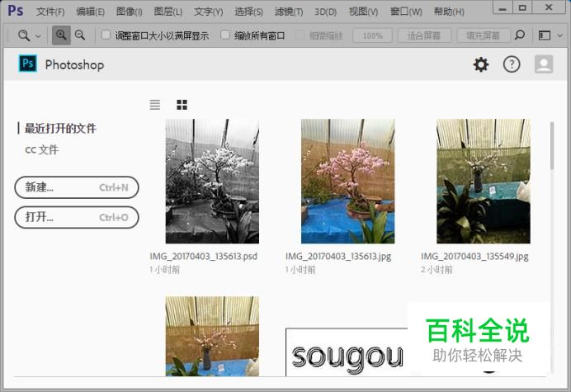Open the 图层(L) menu
The height and width of the screenshot is (392, 571).
pyautogui.click(x=168, y=12)
